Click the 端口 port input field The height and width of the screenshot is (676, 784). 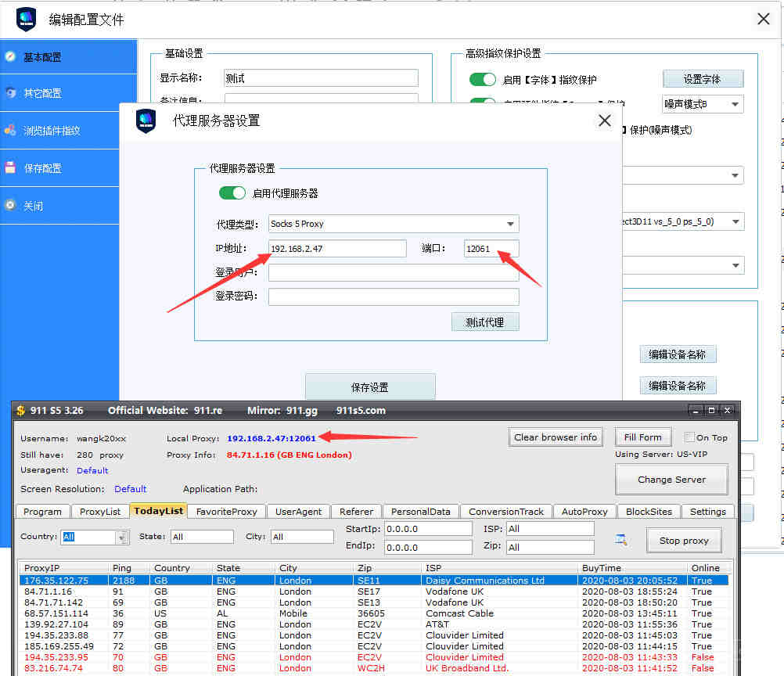[x=491, y=249]
